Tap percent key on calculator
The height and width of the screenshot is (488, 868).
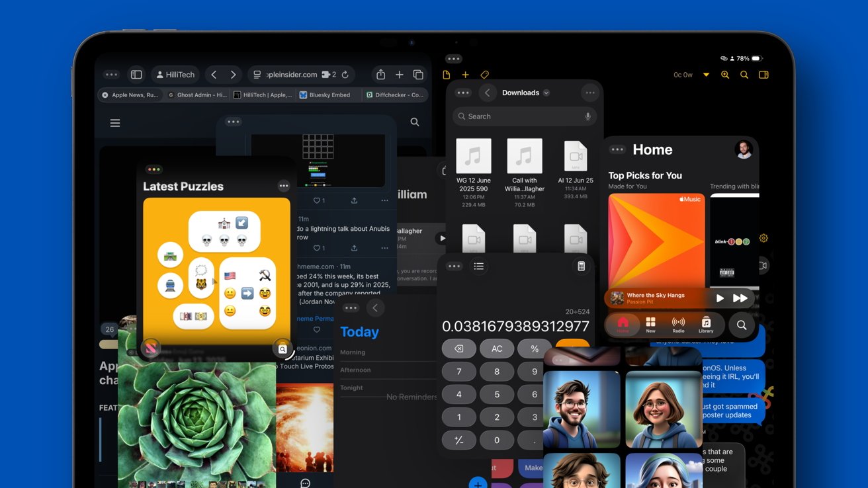pyautogui.click(x=535, y=348)
